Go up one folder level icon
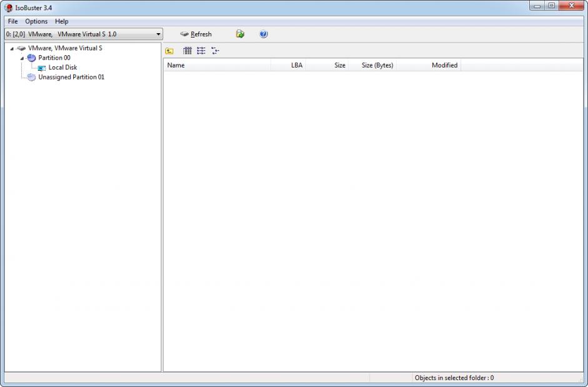 170,51
